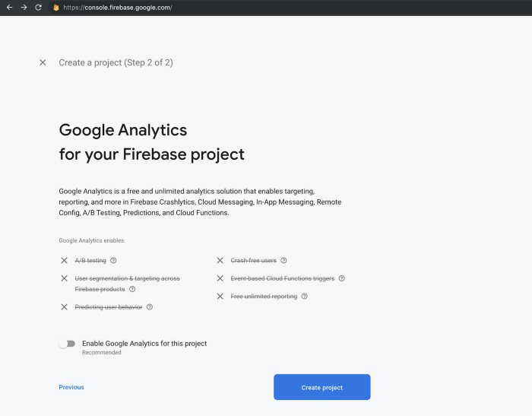Open help for Event-based Cloud Functions triggers
Viewport: 532px width, 416px height.
coord(341,278)
